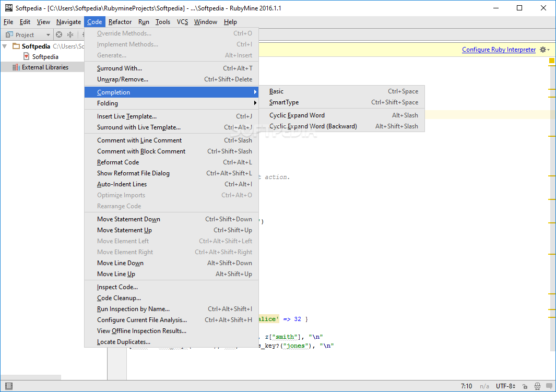Viewport: 556px width, 392px height.
Task: Choose Move Line Up
Action: tap(171, 275)
